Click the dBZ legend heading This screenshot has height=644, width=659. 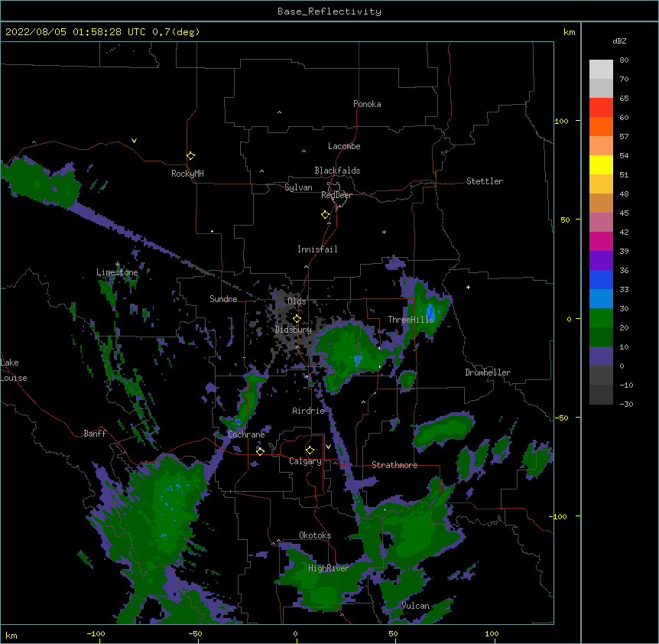pyautogui.click(x=619, y=41)
